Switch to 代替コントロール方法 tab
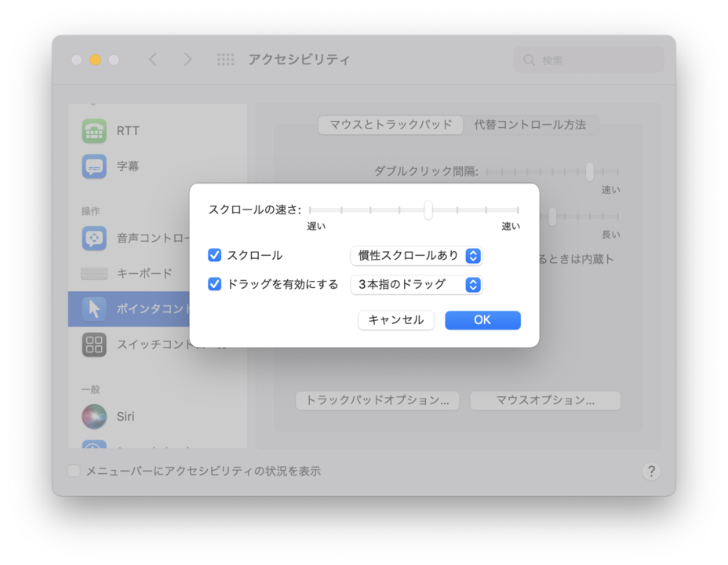Screen dimensions: 728x565 tap(530, 125)
